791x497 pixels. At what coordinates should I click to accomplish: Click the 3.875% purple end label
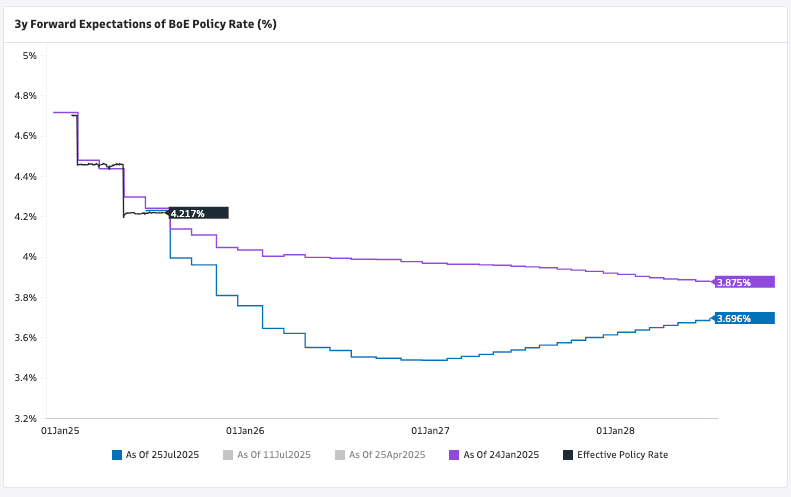[x=745, y=282]
